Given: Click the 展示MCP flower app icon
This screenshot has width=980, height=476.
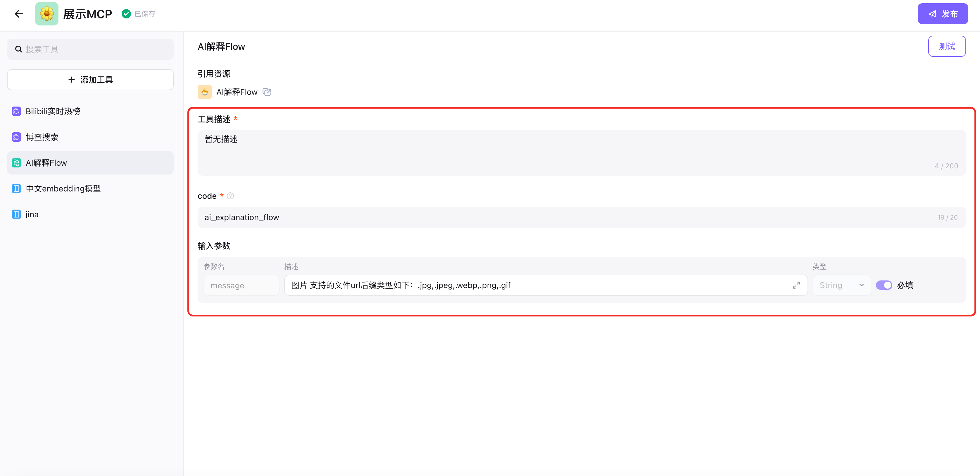Looking at the screenshot, I should point(46,14).
